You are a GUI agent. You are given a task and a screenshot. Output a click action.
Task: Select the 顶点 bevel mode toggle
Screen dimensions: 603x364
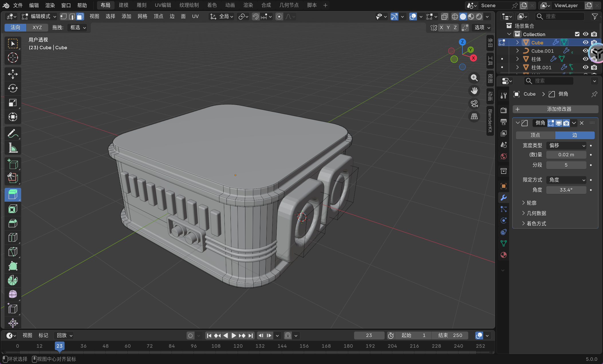coord(535,135)
